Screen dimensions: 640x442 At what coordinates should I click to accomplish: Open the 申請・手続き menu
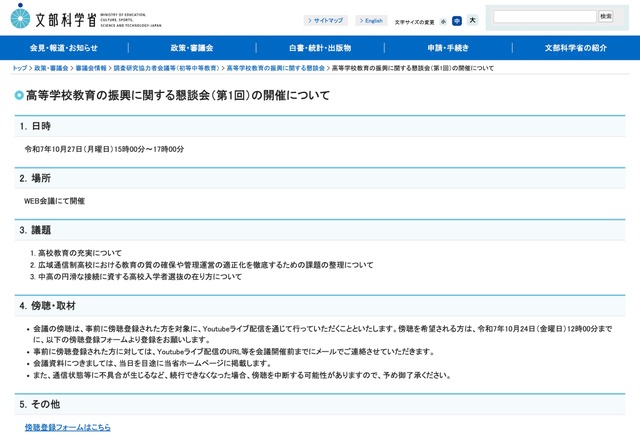(x=447, y=48)
